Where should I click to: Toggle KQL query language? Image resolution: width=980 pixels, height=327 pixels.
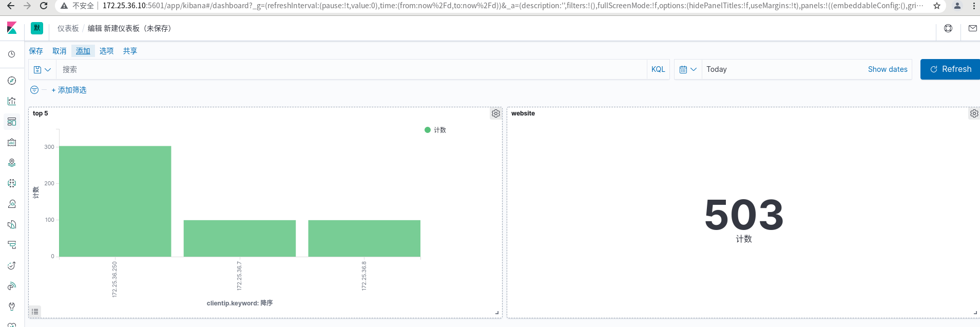(x=658, y=69)
